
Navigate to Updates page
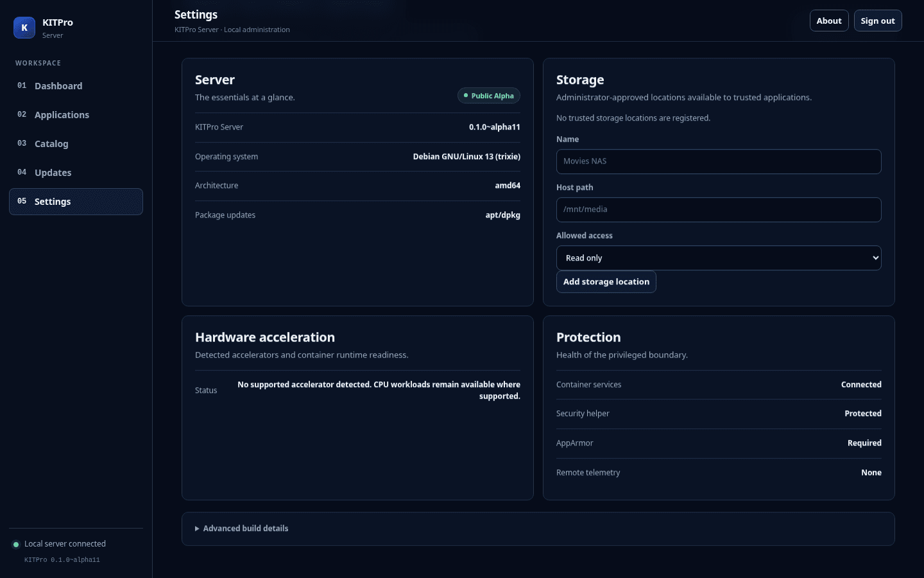click(76, 173)
